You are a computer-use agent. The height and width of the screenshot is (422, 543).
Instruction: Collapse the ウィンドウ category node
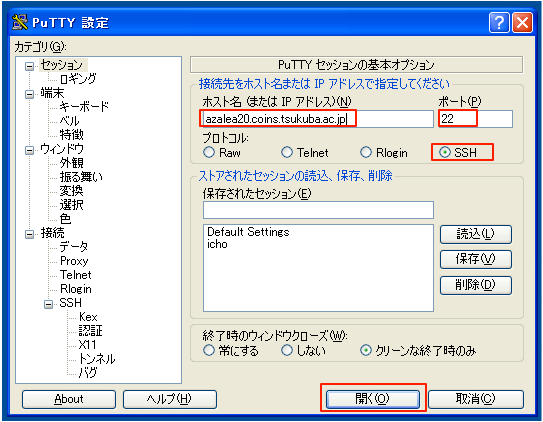click(x=30, y=150)
